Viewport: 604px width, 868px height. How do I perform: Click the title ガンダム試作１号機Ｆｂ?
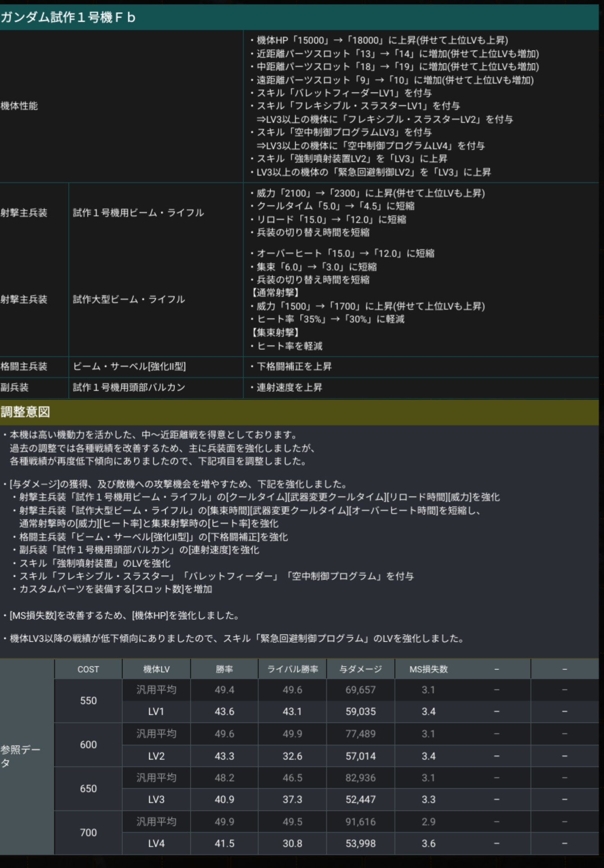[68, 18]
